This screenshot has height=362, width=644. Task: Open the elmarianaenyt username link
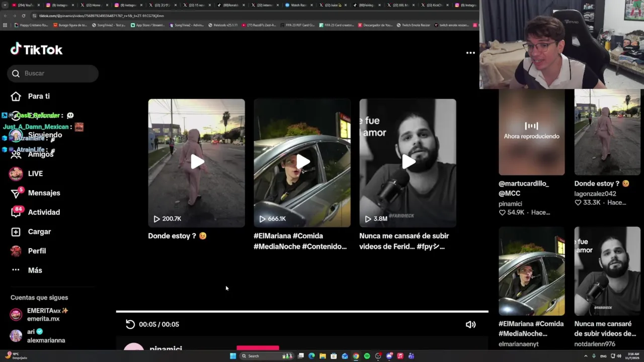point(519,344)
